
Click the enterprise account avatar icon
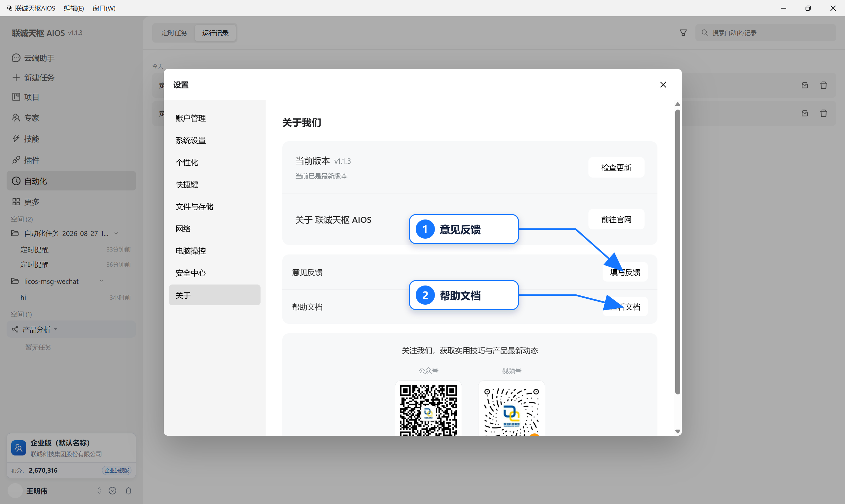click(19, 448)
